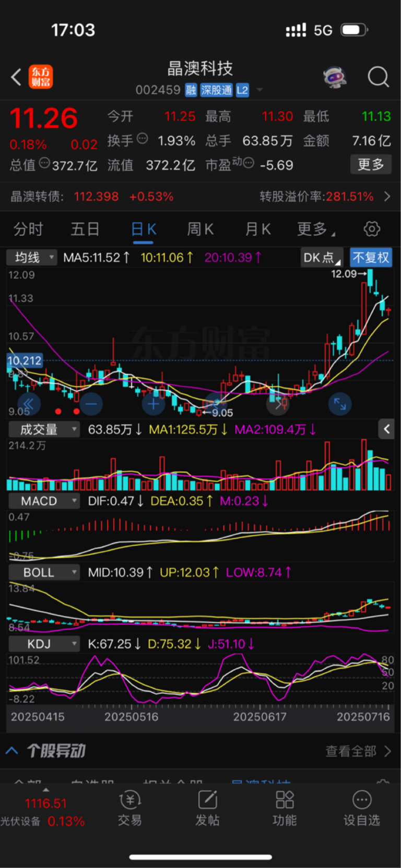Screen dimensions: 401x868
Task: Open the search magnifier icon
Action: pyautogui.click(x=378, y=77)
